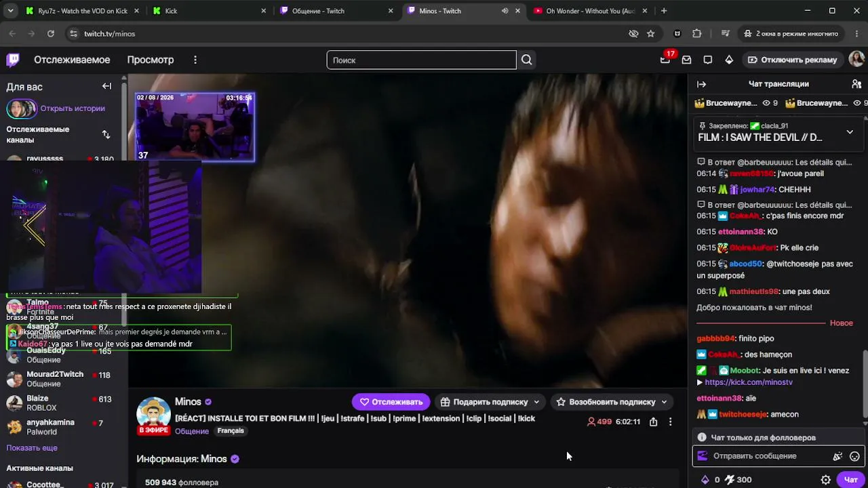Screen dimensions: 868x488
Task: Expand the Подарить подписку dropdown arrow
Action: point(536,402)
